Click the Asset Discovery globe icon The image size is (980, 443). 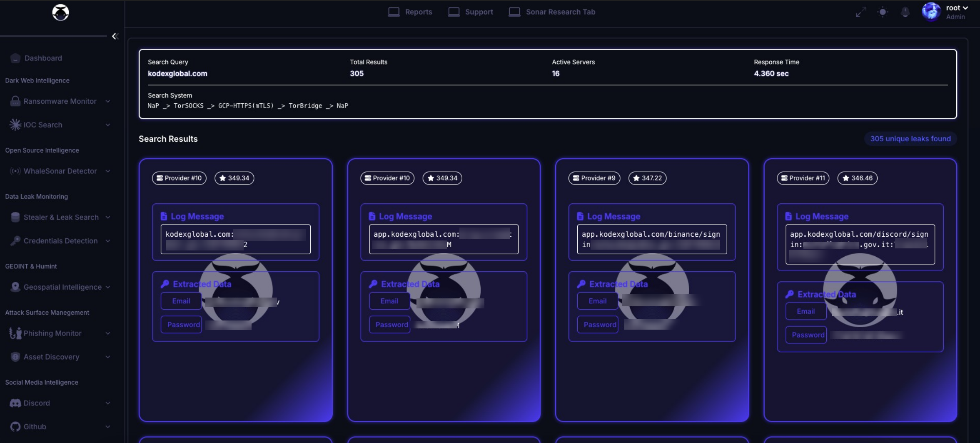(x=15, y=357)
